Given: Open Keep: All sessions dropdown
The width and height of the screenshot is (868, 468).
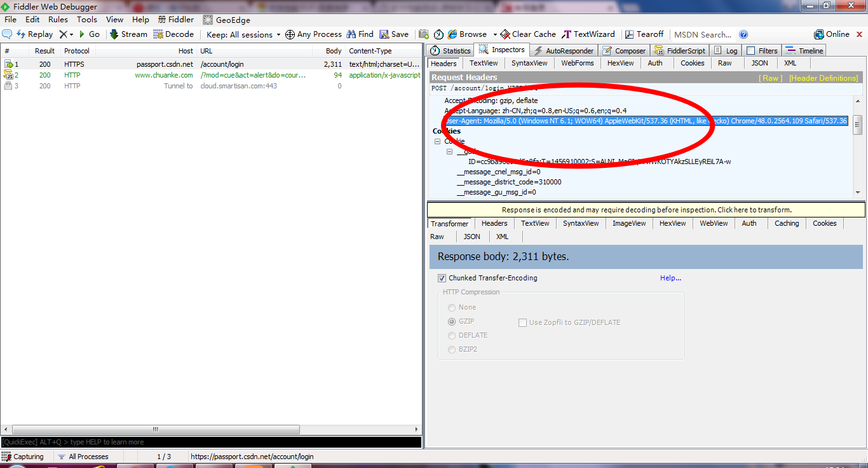Looking at the screenshot, I should (243, 34).
